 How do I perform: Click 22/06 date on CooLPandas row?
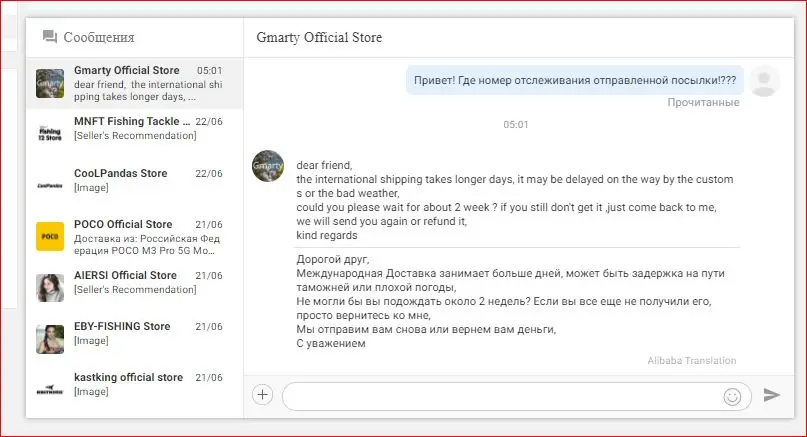pyautogui.click(x=209, y=173)
